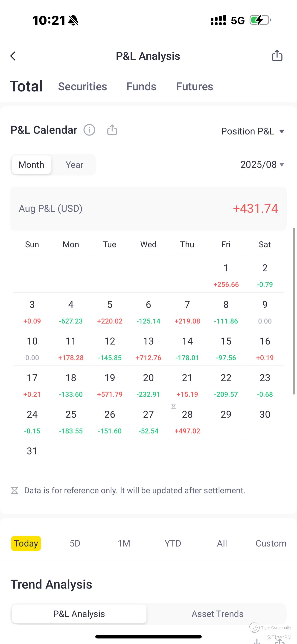Select the Month view toggle
This screenshot has width=297, height=644.
pos(31,165)
